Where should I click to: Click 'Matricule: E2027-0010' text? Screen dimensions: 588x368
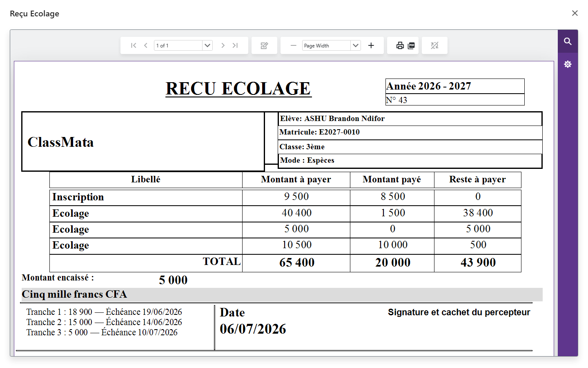pyautogui.click(x=320, y=132)
